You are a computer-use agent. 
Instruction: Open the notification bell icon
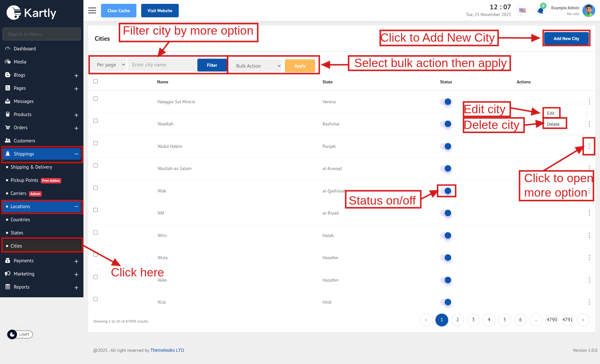tap(540, 11)
